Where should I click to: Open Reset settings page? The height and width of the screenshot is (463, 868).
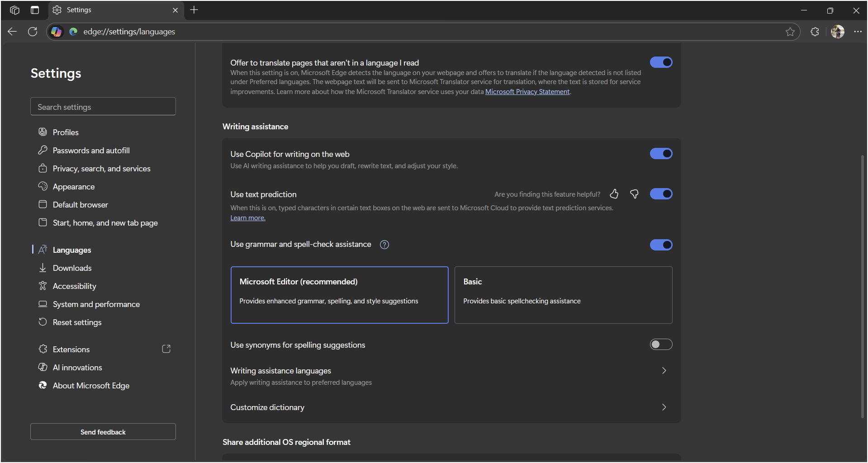pyautogui.click(x=77, y=322)
